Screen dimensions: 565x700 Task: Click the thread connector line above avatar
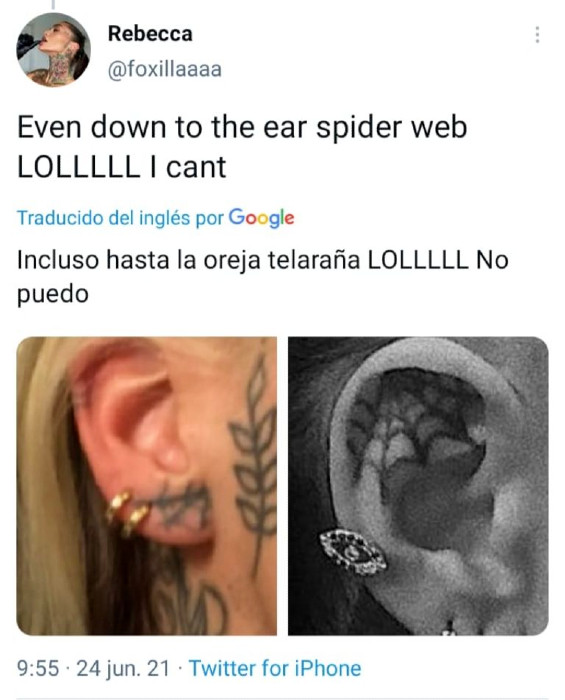[x=53, y=5]
